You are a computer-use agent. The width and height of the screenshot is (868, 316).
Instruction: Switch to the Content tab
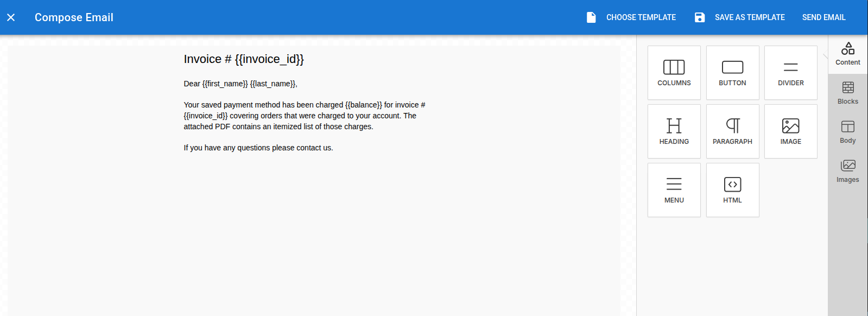[x=847, y=54]
